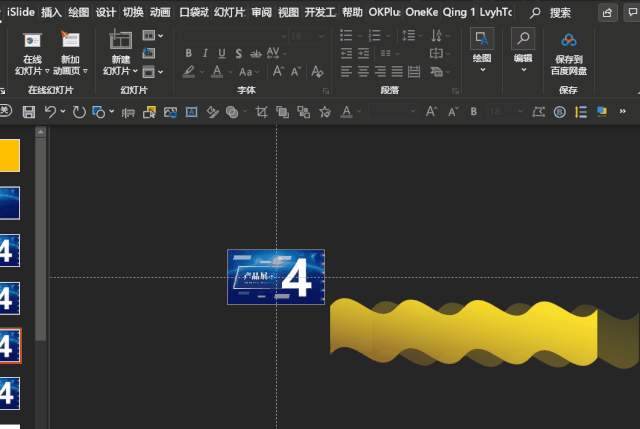Click the Search (搜索) box

[550, 13]
